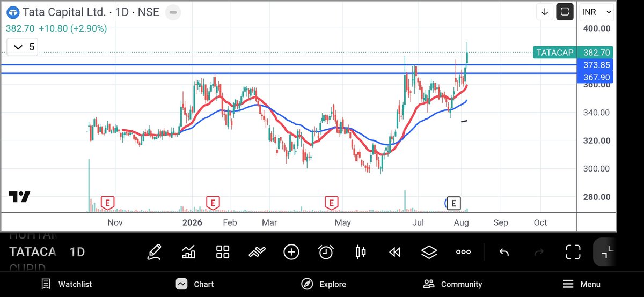Click the down arrow button top right
This screenshot has height=297, width=644.
pyautogui.click(x=545, y=12)
